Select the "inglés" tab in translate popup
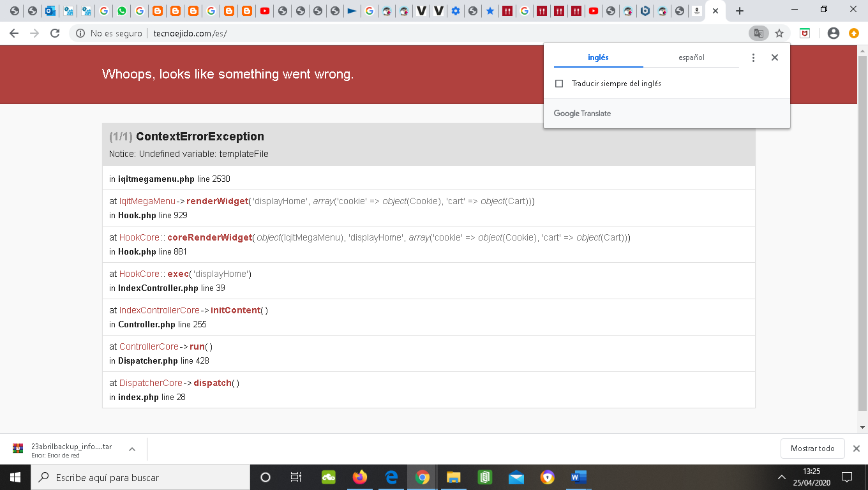868x490 pixels. coord(598,57)
